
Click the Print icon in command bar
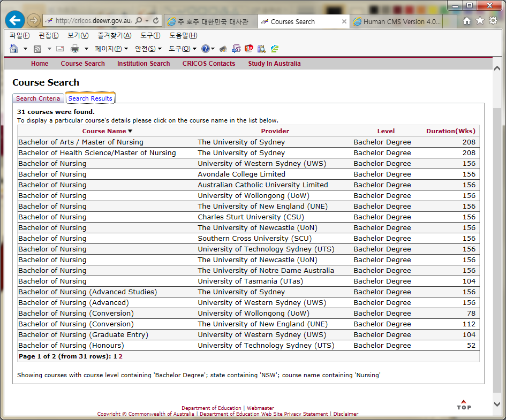tap(75, 49)
